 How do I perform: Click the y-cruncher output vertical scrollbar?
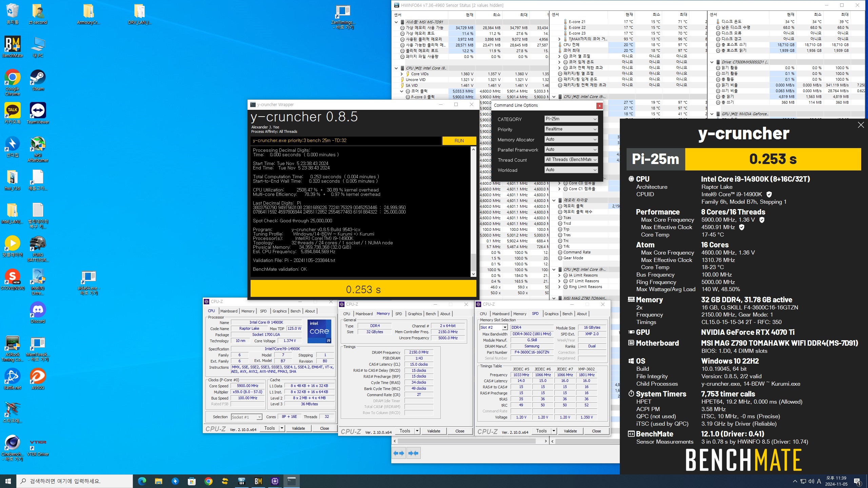point(473,212)
